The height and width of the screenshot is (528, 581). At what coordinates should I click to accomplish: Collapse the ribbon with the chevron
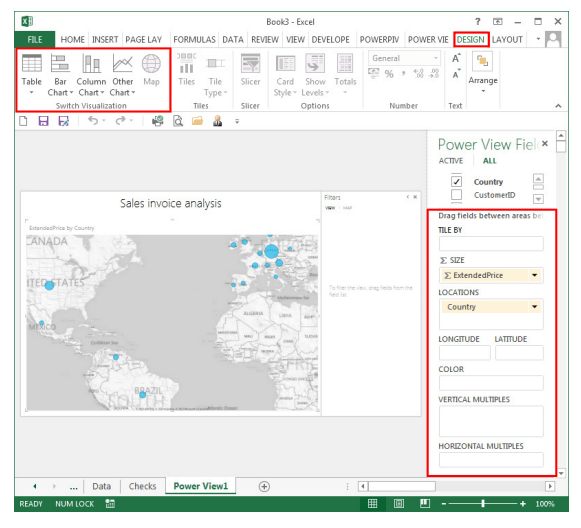(x=558, y=106)
